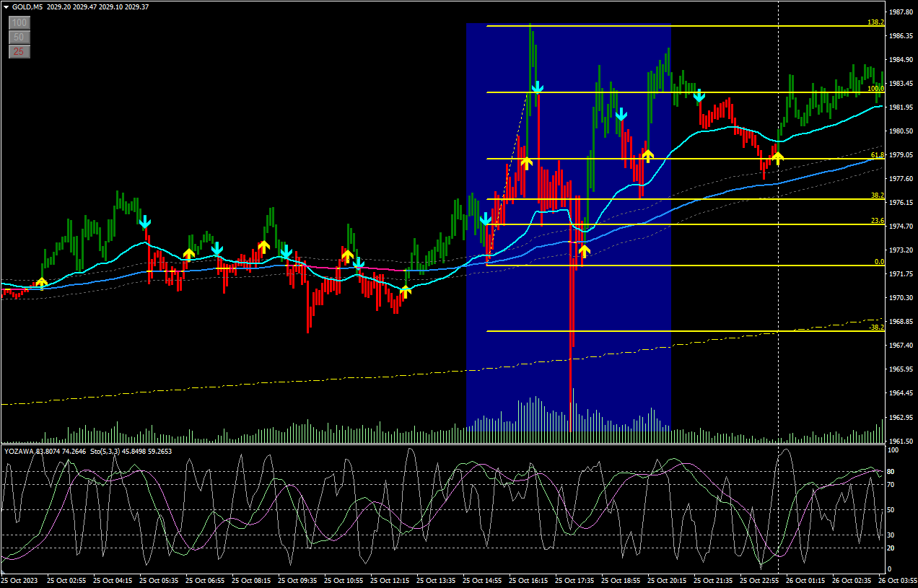Click the 100 button on the chart
918x588 pixels.
[19, 23]
